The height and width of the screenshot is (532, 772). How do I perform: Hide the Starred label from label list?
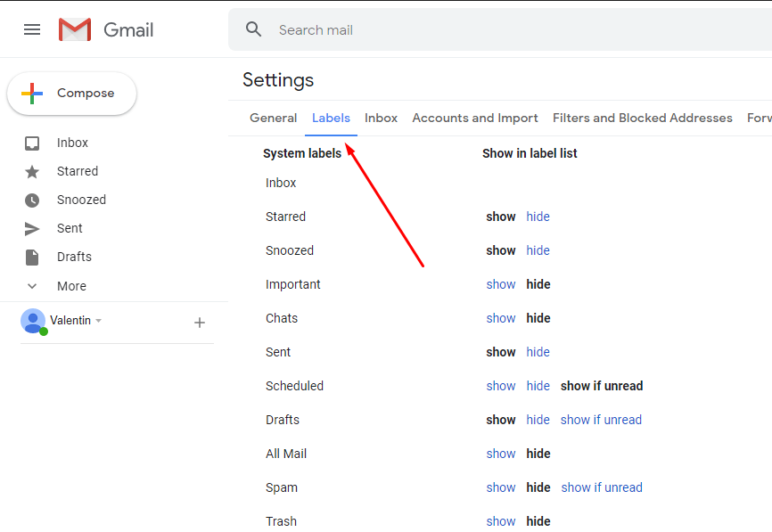538,217
